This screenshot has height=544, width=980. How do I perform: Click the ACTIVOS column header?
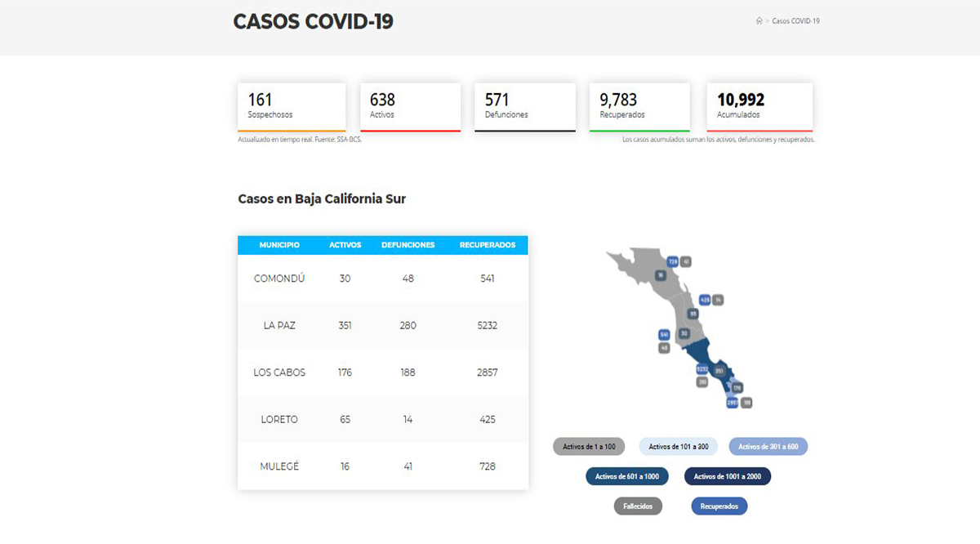pos(345,245)
